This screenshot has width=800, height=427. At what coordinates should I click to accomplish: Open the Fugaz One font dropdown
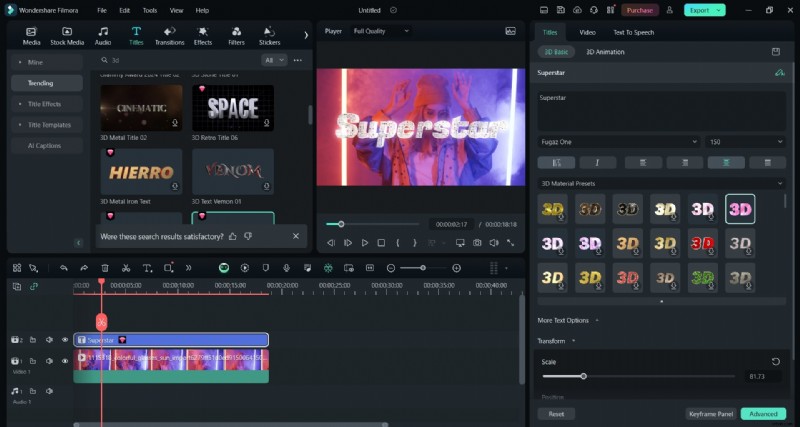(x=619, y=142)
